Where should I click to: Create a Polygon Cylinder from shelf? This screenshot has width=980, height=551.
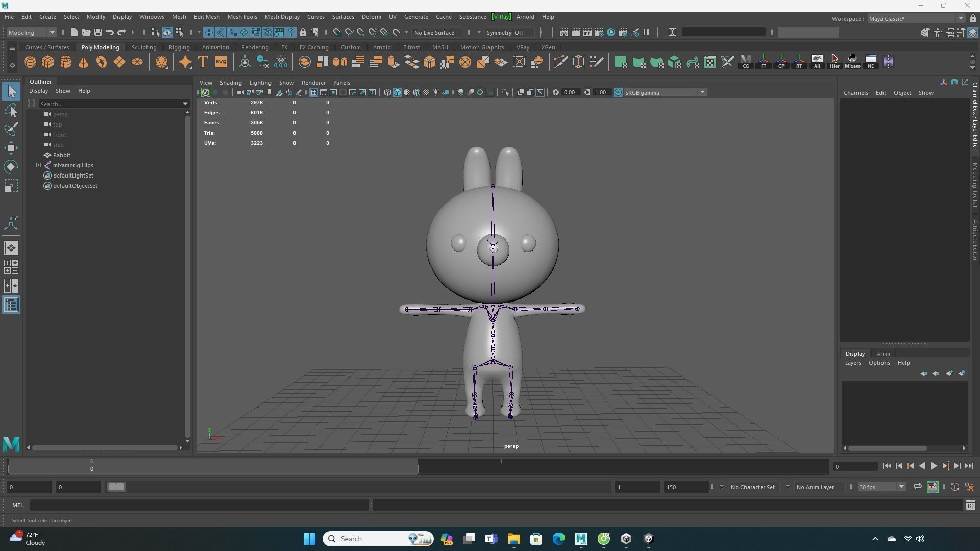click(66, 62)
